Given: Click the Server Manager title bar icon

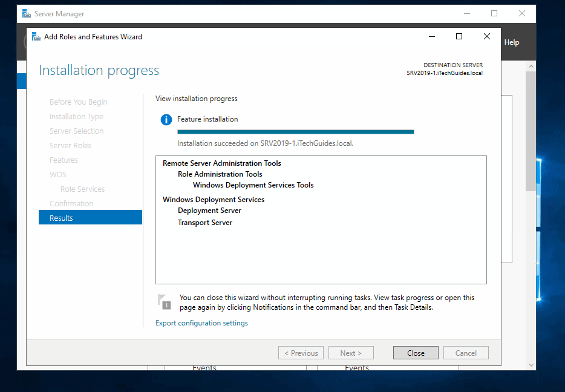Looking at the screenshot, I should pos(27,13).
